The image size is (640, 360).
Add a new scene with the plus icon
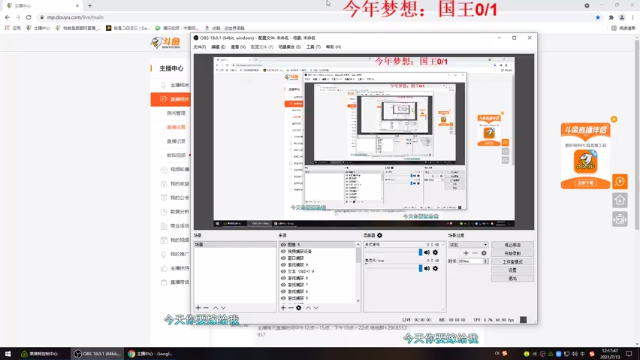198,308
